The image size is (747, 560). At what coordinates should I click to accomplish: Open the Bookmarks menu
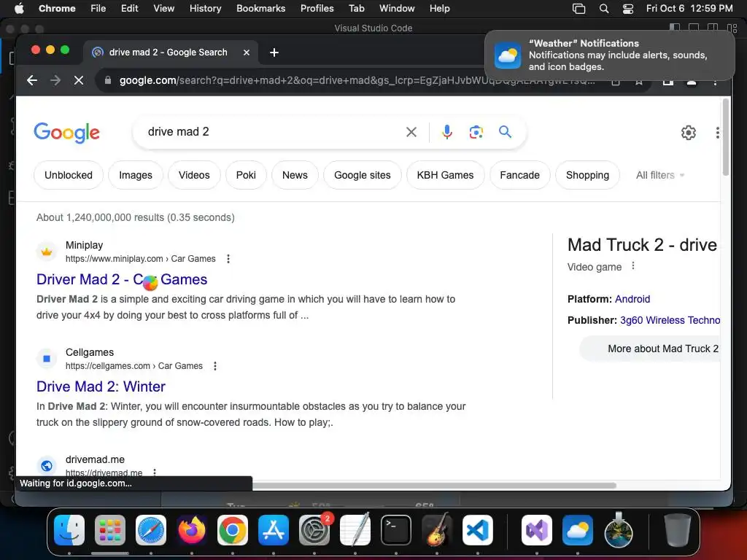click(260, 9)
